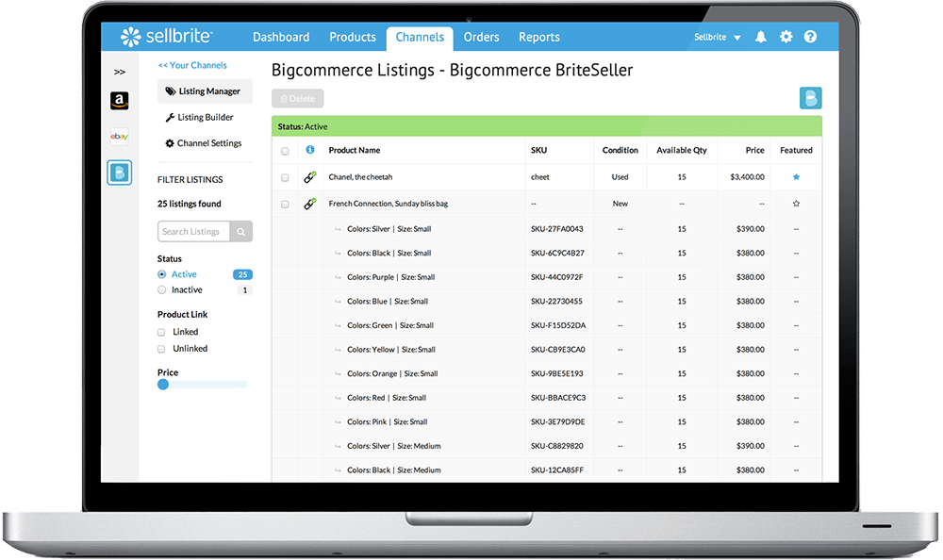Viewport: 943px width, 560px height.
Task: Go back via Your Channels link
Action: 192,65
